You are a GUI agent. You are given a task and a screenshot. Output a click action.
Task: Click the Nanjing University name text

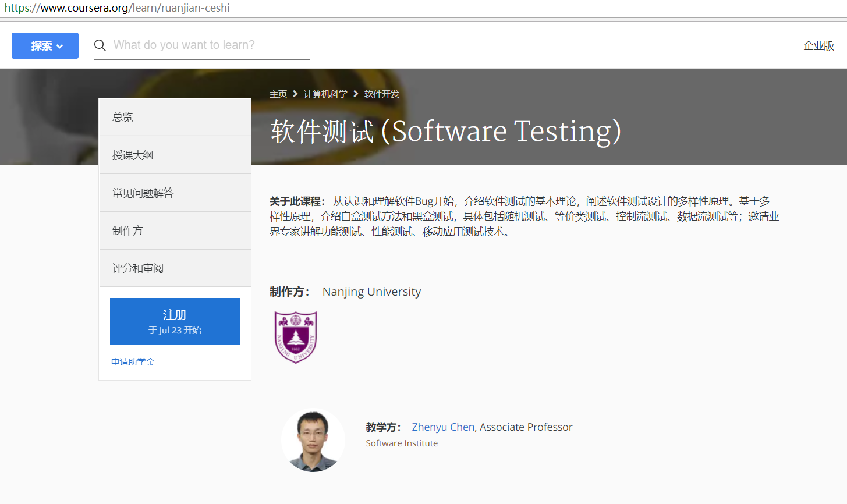tap(371, 292)
